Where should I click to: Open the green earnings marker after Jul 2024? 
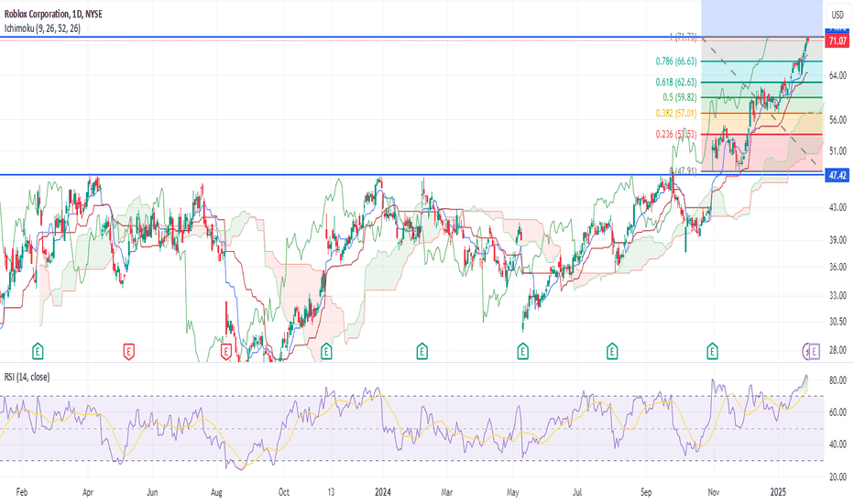[x=612, y=352]
